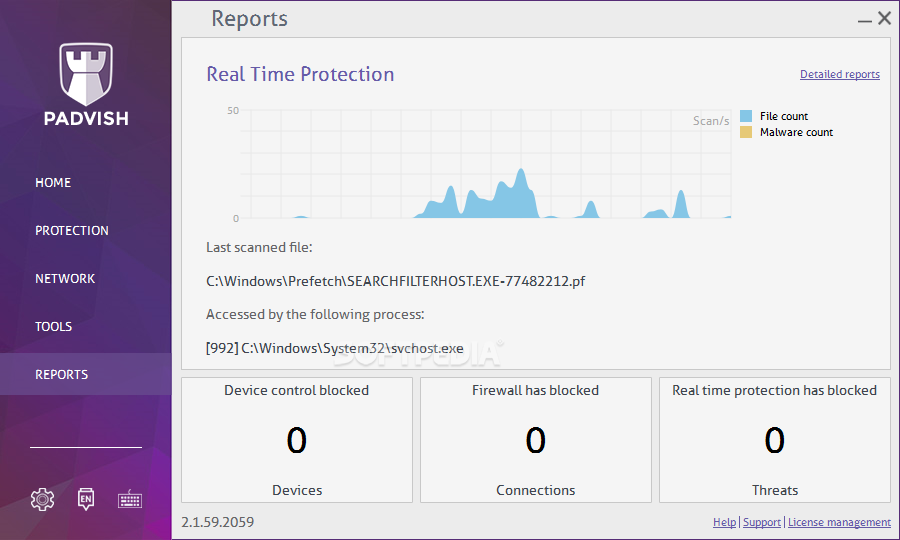Click the Malware count legend label
Image resolution: width=900 pixels, height=540 pixels.
click(796, 132)
